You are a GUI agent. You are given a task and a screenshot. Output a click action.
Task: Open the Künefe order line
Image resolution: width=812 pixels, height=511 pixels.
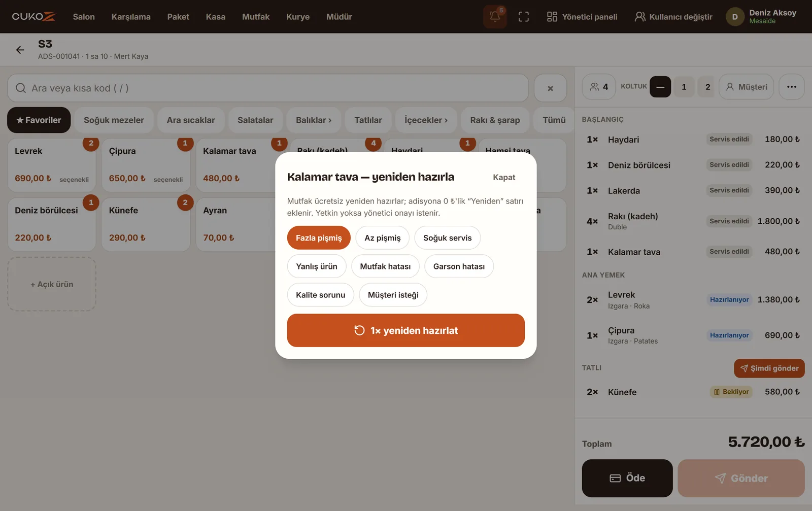click(693, 392)
